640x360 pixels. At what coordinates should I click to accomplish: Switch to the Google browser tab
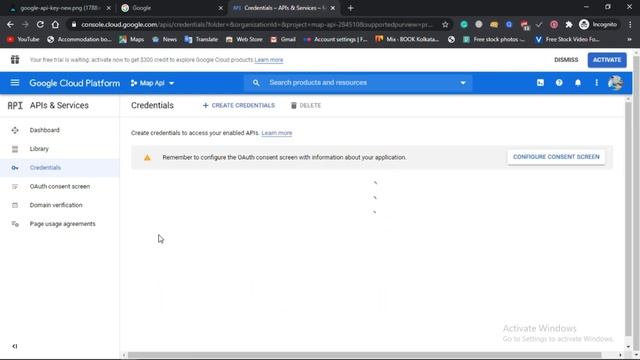(x=171, y=8)
